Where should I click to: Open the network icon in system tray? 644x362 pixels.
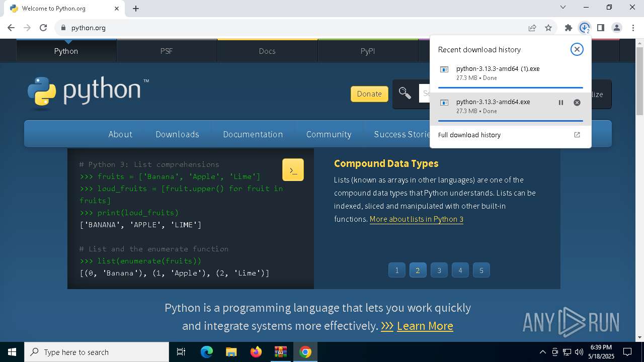point(567,352)
